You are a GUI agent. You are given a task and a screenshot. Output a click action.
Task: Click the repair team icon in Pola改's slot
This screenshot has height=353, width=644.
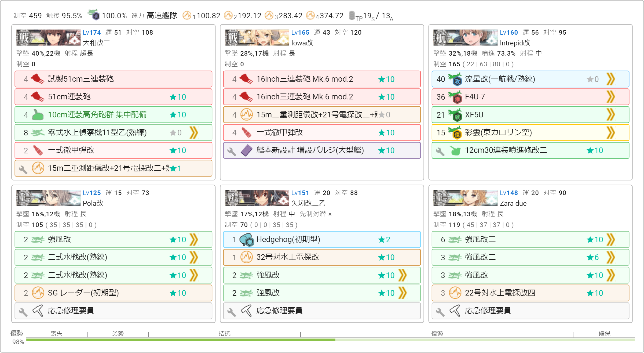pyautogui.click(x=38, y=311)
